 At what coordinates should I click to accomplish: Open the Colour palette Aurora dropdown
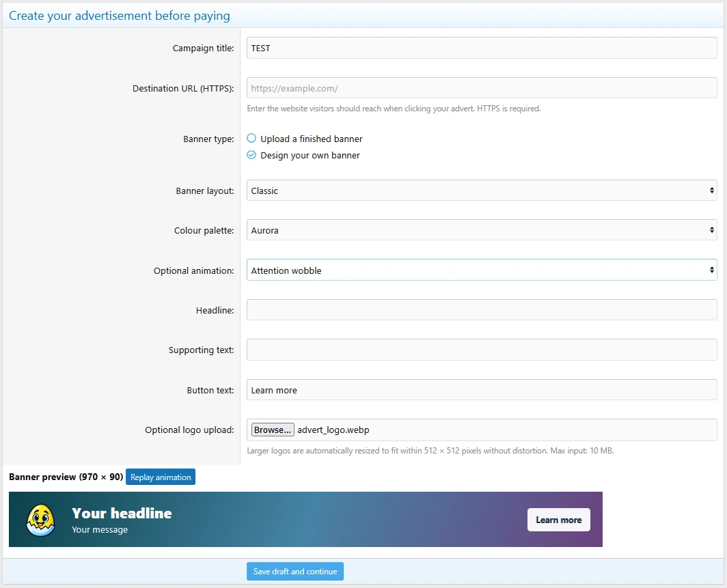pos(482,230)
